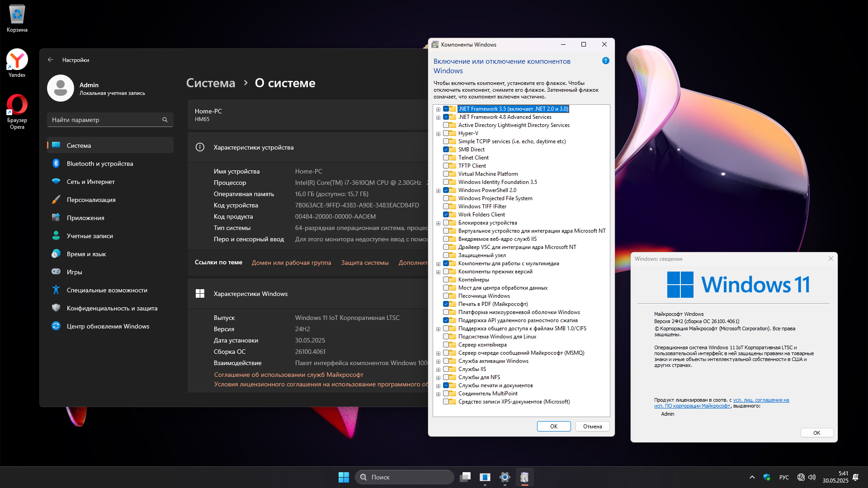Open the Персонализация settings section
The image size is (868, 488).
click(91, 200)
